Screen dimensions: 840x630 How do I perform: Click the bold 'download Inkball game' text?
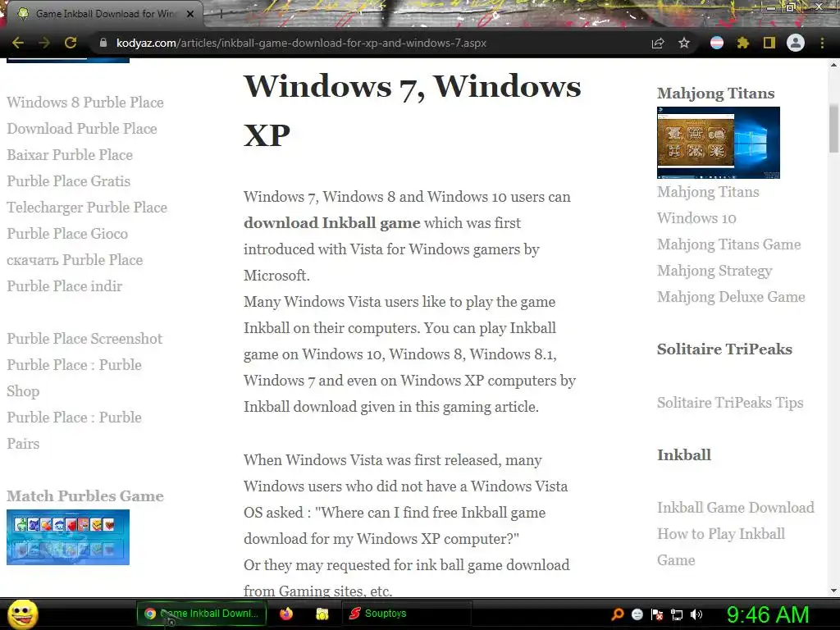click(332, 223)
